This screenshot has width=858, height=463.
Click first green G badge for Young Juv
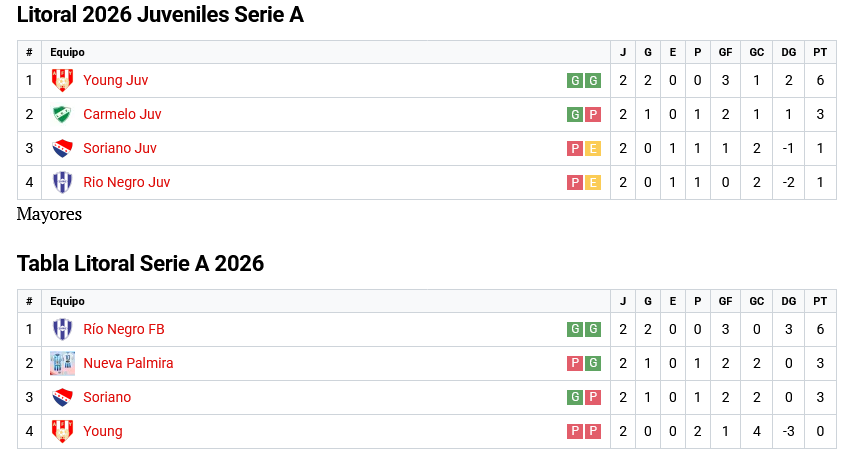(x=575, y=81)
